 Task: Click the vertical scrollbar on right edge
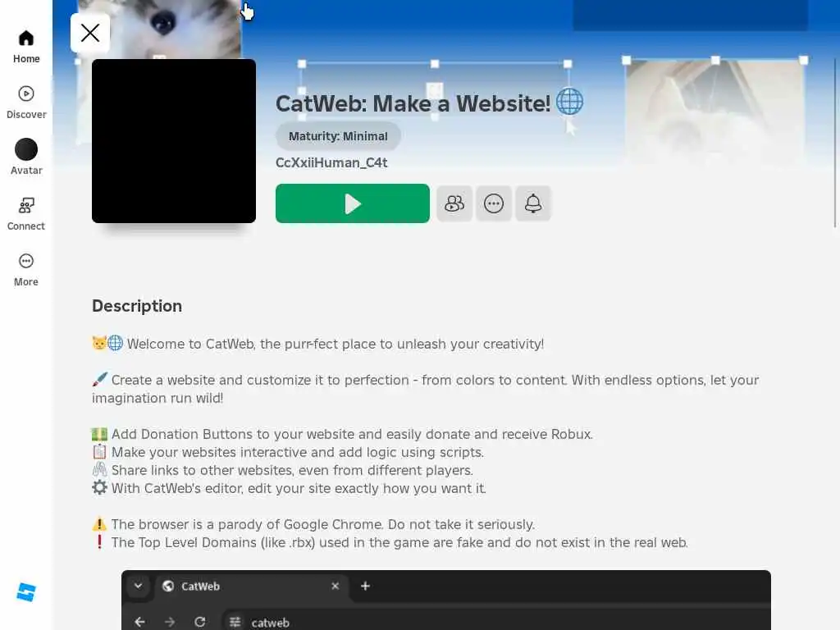[x=835, y=143]
